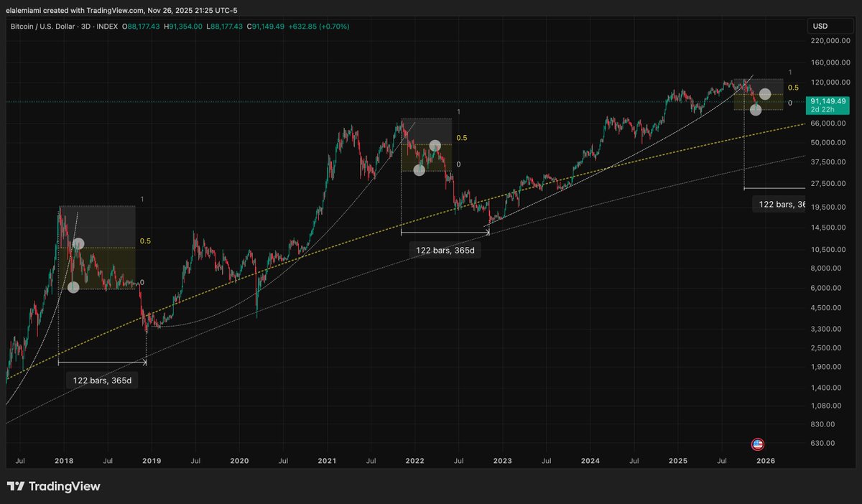Viewport: 862px width, 504px height.
Task: Click the Bitcoin / U.S. Dollar symbol title
Action: tap(45, 27)
